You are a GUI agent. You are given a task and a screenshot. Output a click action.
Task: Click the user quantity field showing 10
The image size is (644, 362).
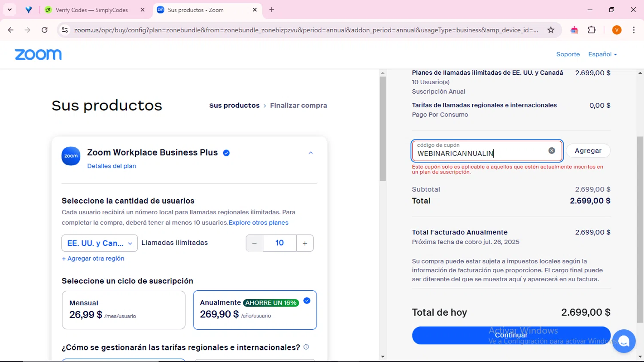pyautogui.click(x=279, y=243)
